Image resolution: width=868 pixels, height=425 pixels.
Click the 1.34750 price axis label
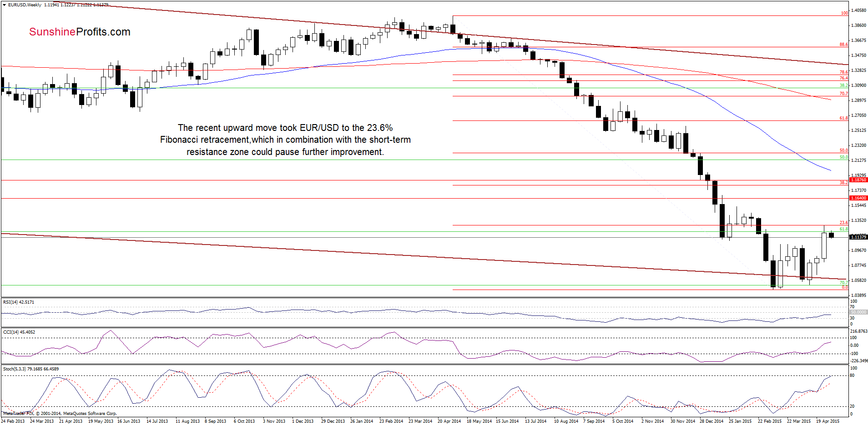(858, 55)
